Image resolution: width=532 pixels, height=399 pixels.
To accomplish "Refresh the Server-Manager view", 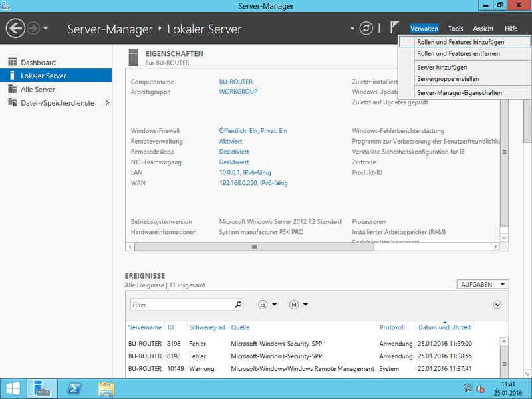I will (366, 29).
